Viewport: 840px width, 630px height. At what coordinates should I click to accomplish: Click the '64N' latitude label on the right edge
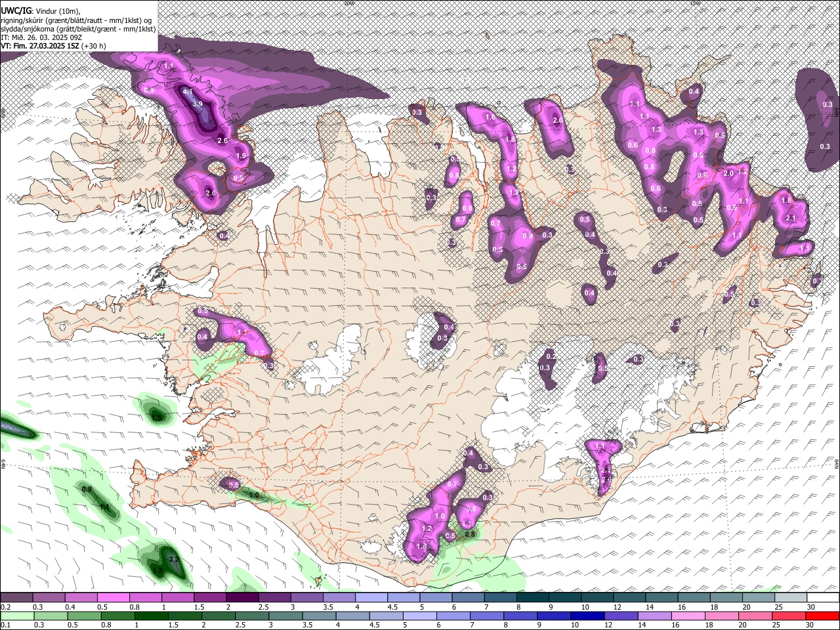coord(837,463)
